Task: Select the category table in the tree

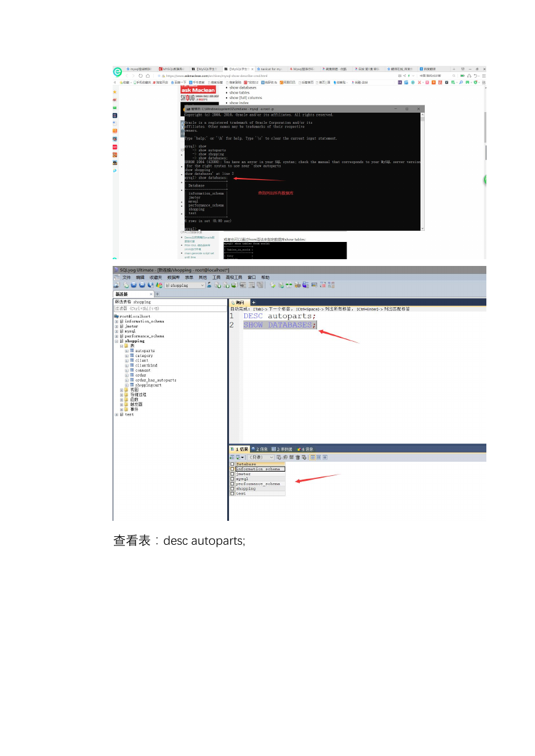Action: [x=144, y=356]
